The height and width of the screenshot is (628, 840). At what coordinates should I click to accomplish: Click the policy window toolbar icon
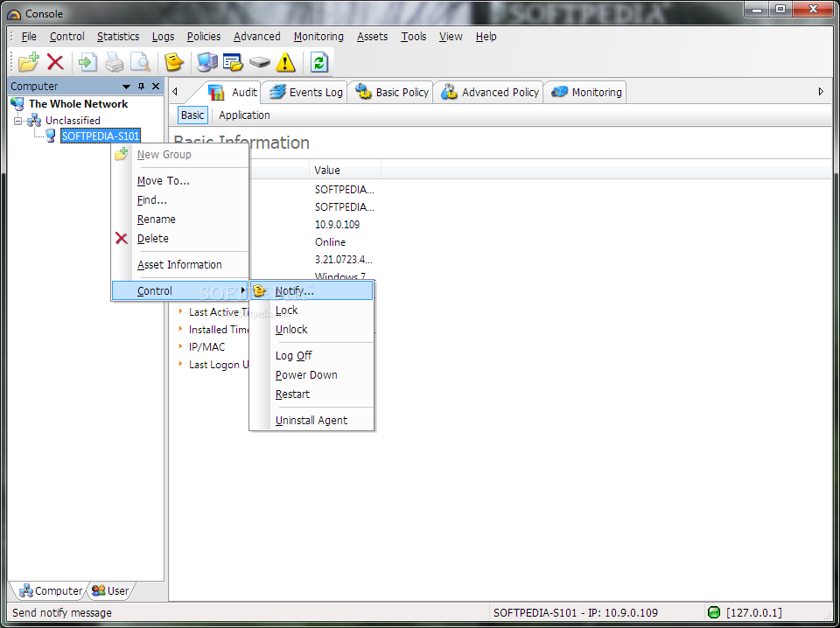[233, 62]
